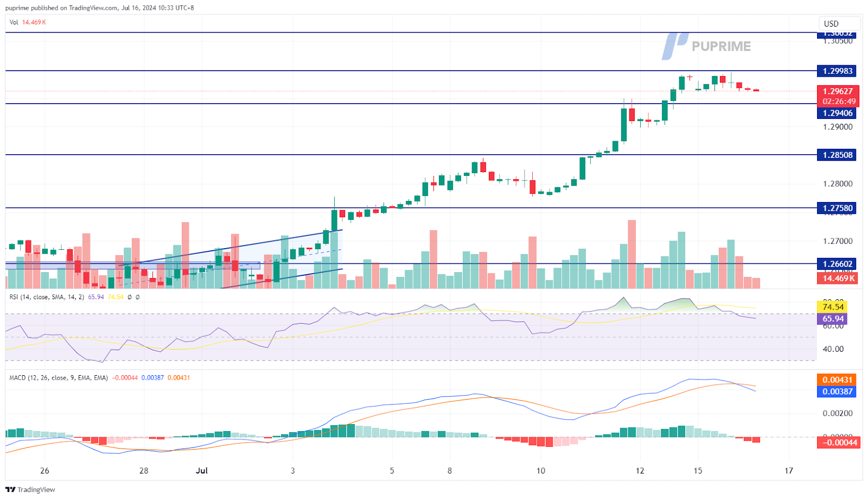
Task: Click the MACD histogram value -0.00044 label
Action: click(838, 443)
